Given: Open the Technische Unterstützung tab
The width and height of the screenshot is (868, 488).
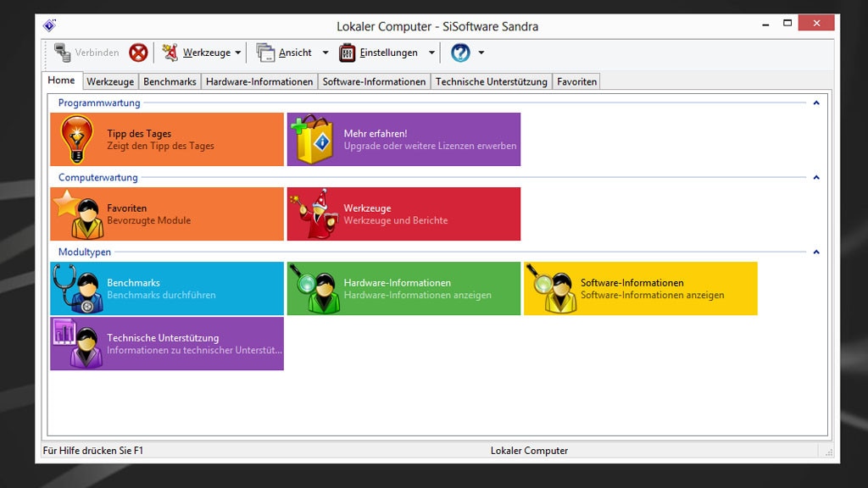Looking at the screenshot, I should pos(492,82).
